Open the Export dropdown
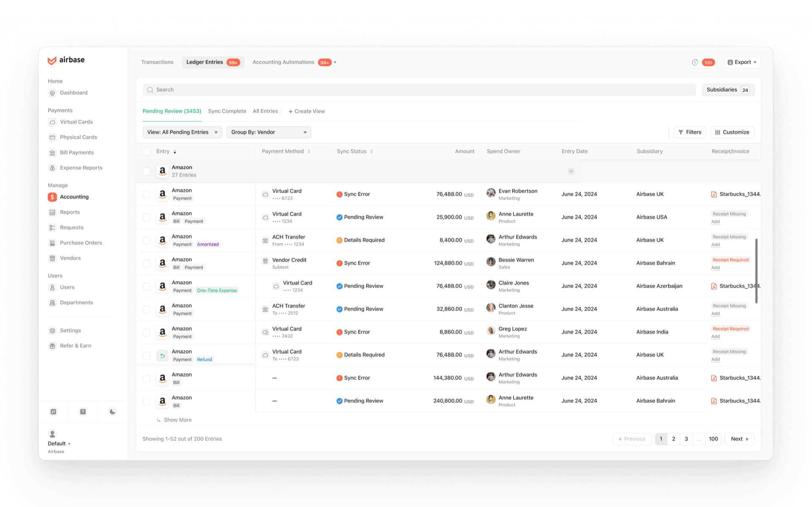This screenshot has width=812, height=507. (742, 62)
